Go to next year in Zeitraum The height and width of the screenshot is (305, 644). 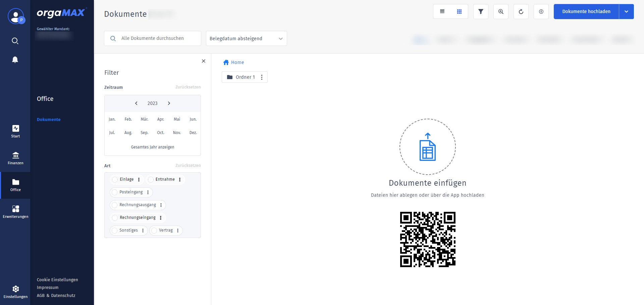tap(169, 103)
